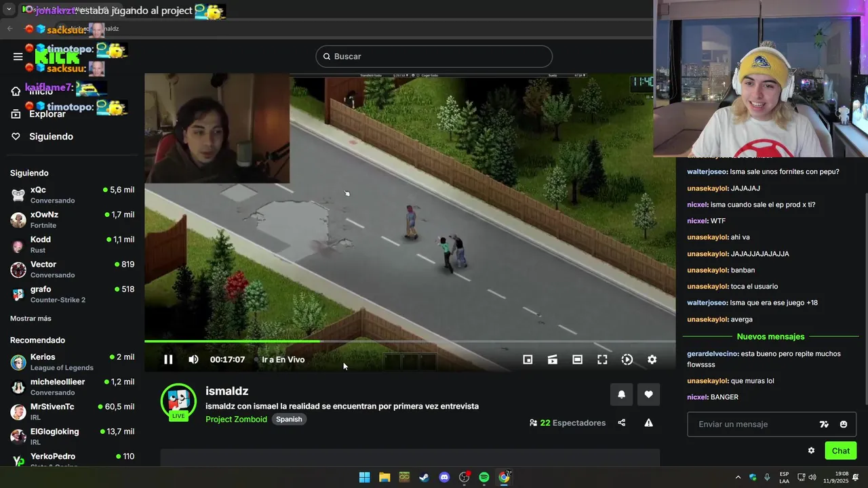
Task: Open hamburger sidebar menu
Action: click(18, 56)
